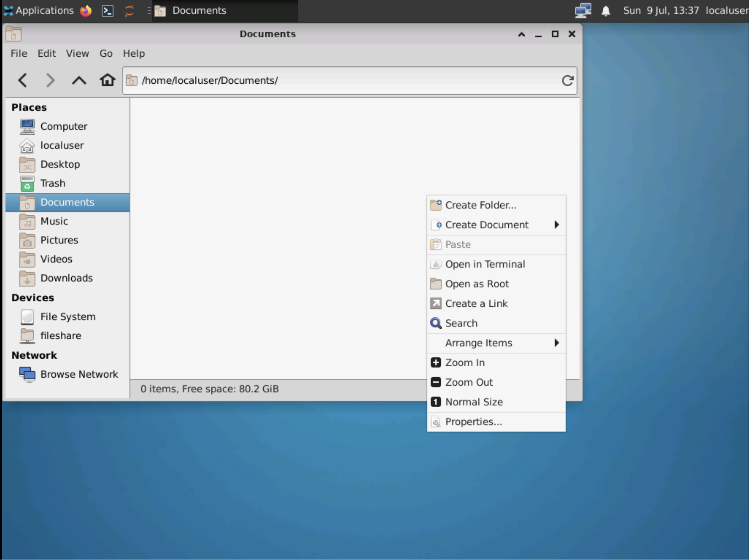
Task: Reload the folder with the refresh icon
Action: pyautogui.click(x=567, y=80)
